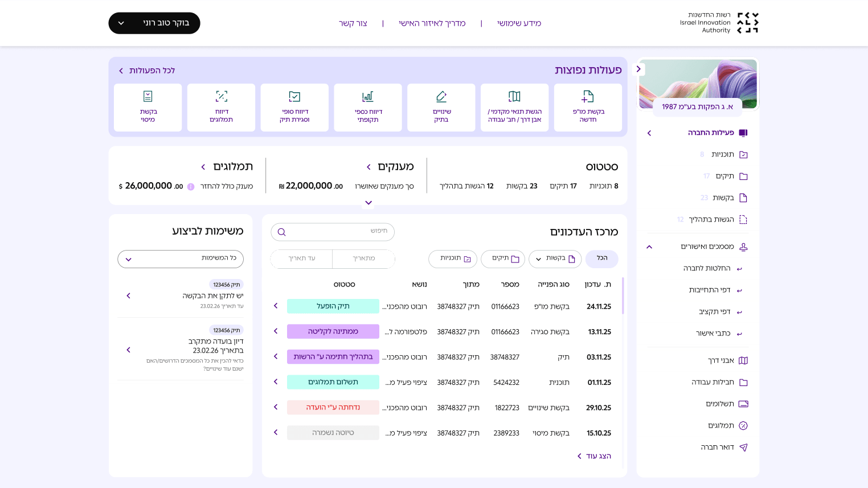Open the דיווח כספי תקופתי chart card
This screenshot has width=868, height=488.
click(x=368, y=108)
